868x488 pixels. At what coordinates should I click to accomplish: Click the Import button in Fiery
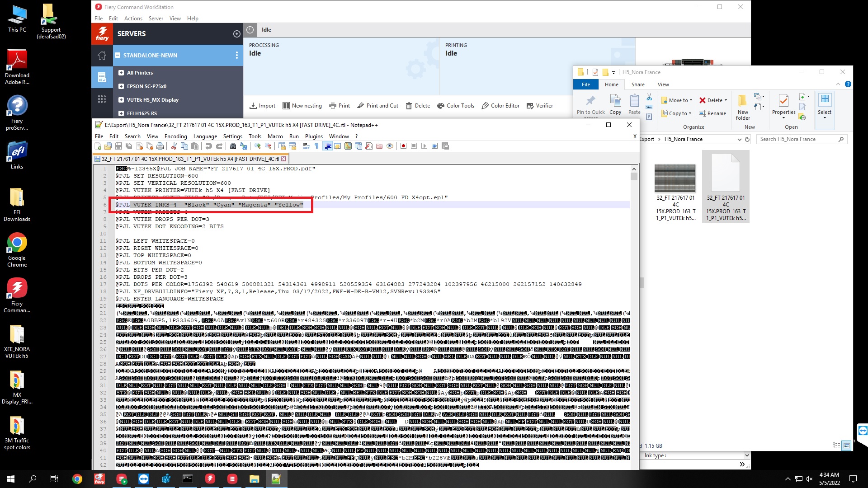[x=262, y=106]
